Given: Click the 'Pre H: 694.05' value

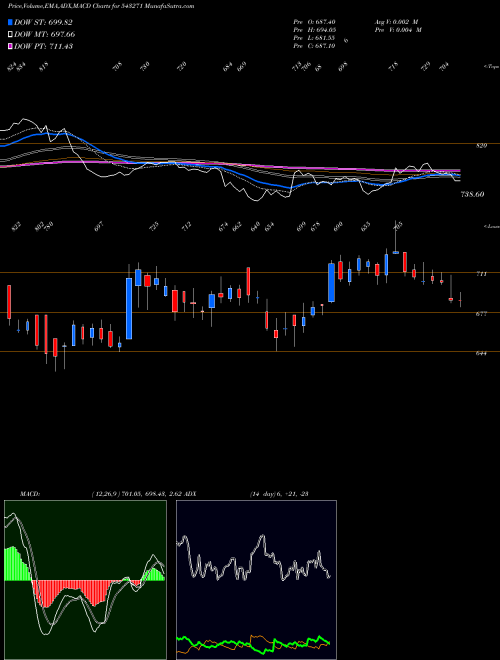Looking at the screenshot, I should click(x=314, y=30).
